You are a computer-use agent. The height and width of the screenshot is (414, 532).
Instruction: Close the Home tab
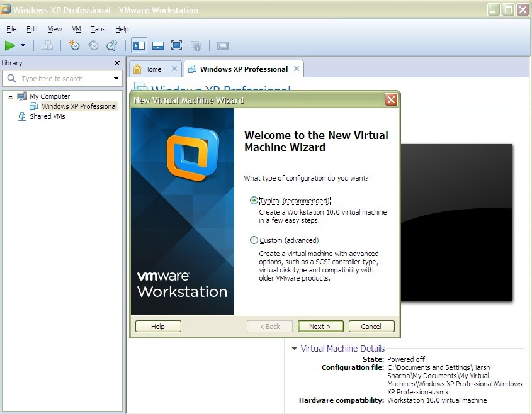coord(174,69)
